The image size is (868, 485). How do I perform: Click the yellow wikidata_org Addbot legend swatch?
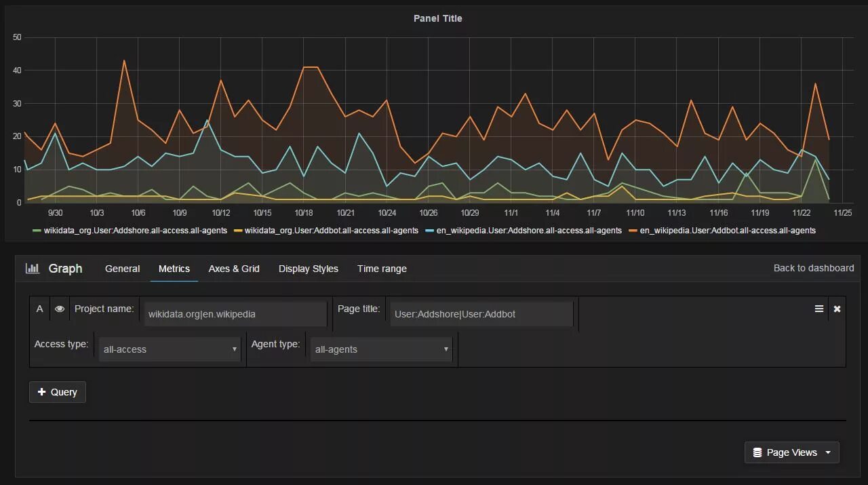(x=238, y=231)
